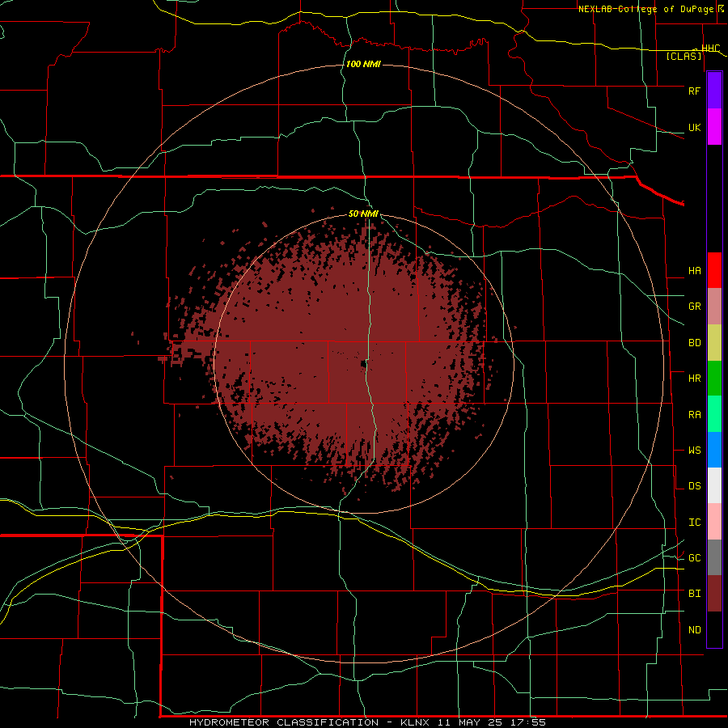Click the UK legend label

[x=694, y=127]
